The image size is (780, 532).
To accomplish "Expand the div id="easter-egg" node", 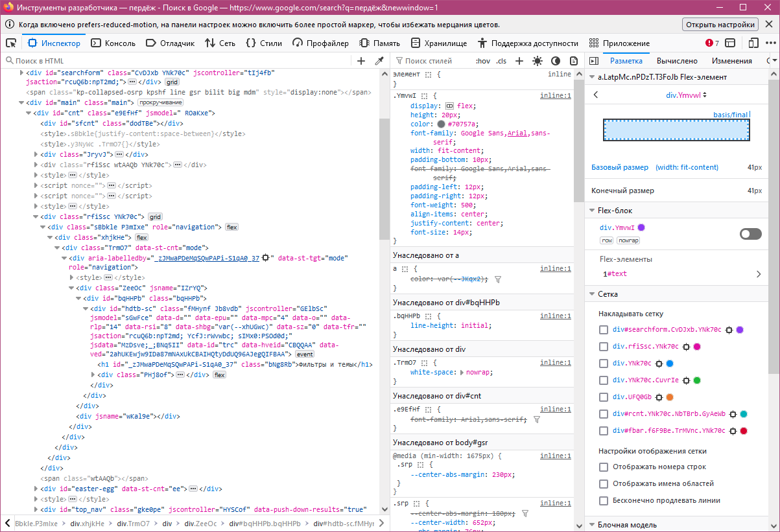I will pyautogui.click(x=36, y=489).
